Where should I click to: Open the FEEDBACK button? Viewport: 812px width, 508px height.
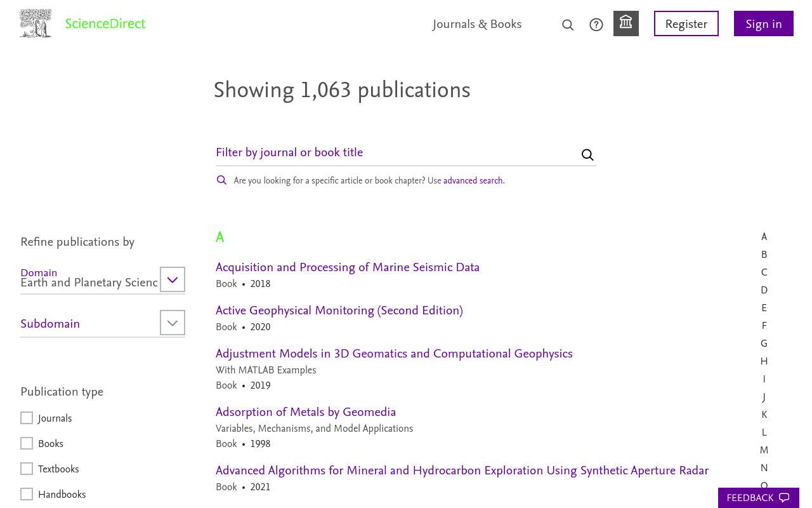[759, 498]
